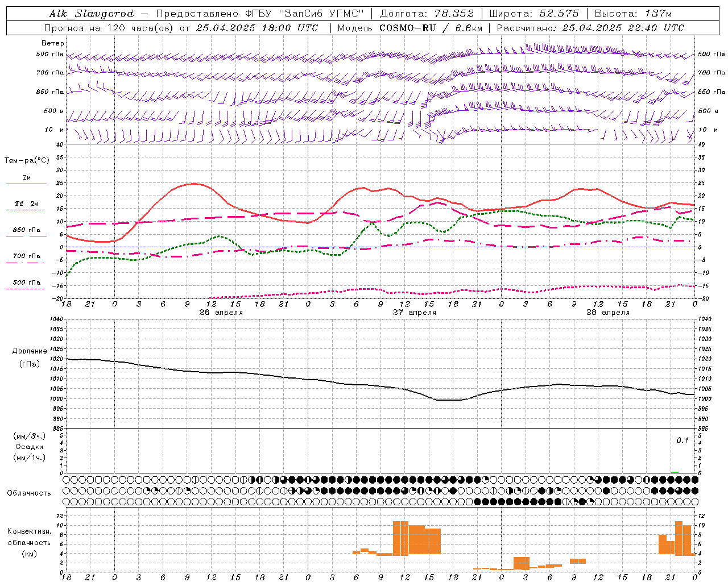Click the (гПа) pressure unit label
The width and height of the screenshot is (728, 582).
[30, 364]
